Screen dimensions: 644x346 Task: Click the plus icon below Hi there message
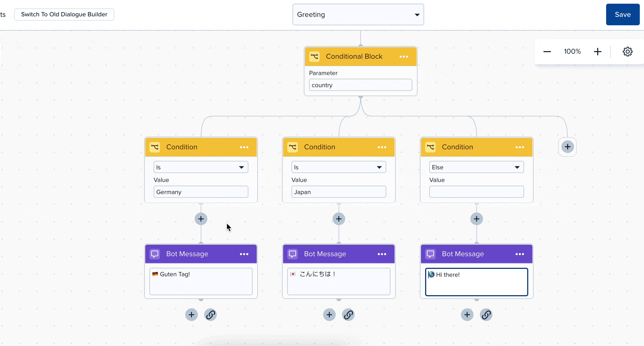click(x=467, y=314)
